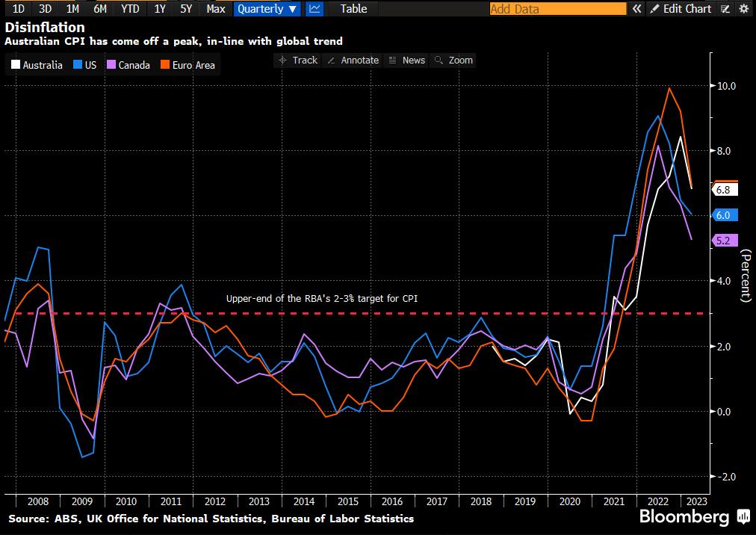Image resolution: width=756 pixels, height=535 pixels.
Task: Click the RBA 2-3% target annotation text
Action: [321, 299]
